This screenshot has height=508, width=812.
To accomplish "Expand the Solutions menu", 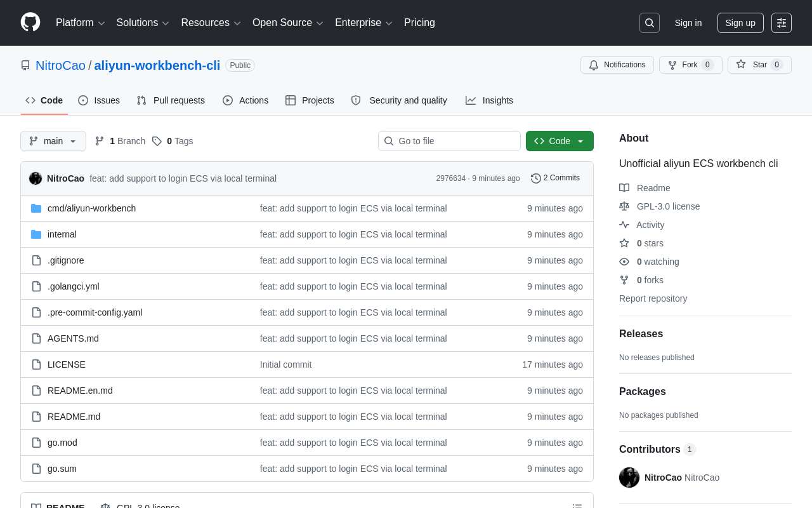I will coord(143,23).
